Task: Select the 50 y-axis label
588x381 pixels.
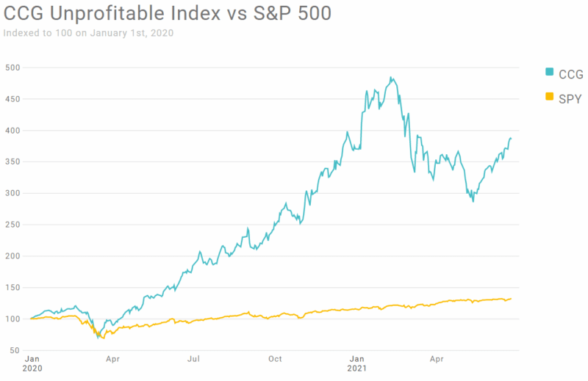Action: (x=15, y=350)
